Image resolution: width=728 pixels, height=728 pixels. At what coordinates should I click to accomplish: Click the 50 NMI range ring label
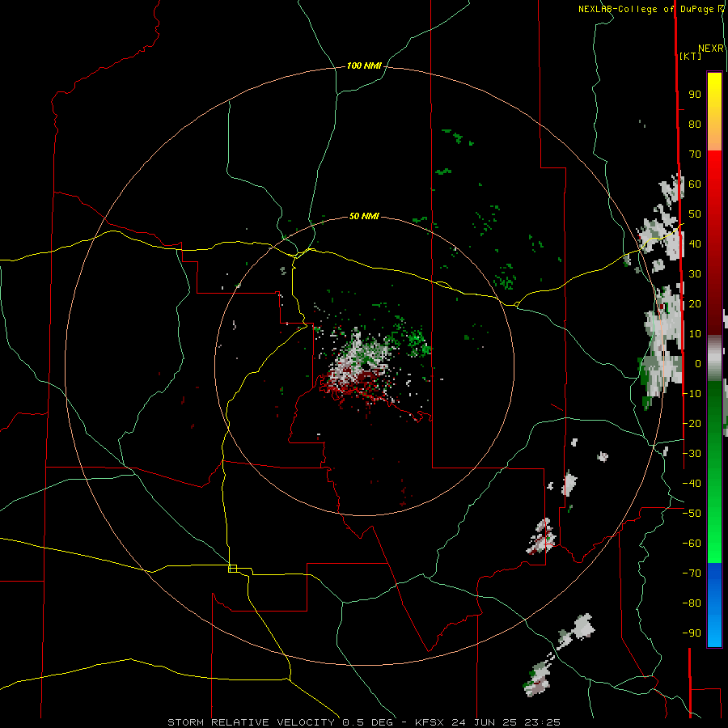tap(364, 216)
